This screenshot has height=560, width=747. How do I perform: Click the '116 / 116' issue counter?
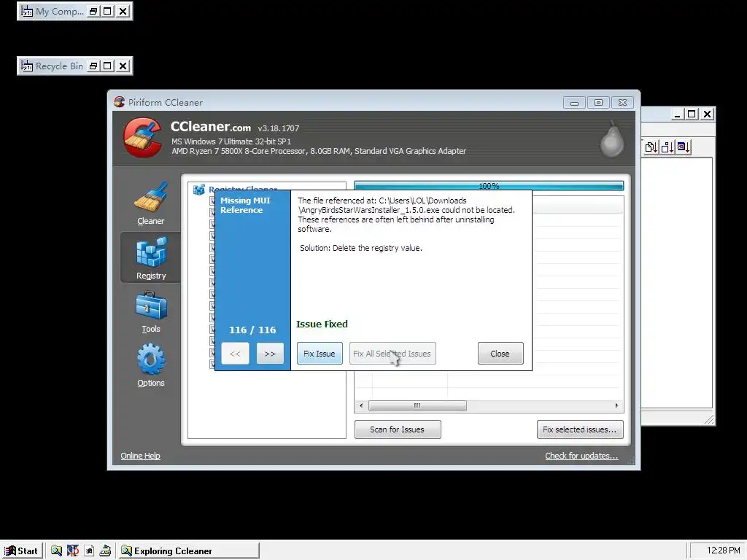[252, 330]
